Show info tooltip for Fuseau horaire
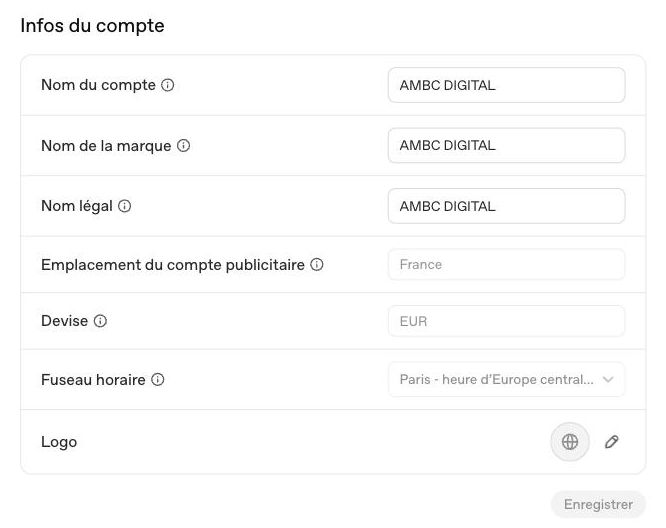This screenshot has width=666, height=528. click(158, 379)
